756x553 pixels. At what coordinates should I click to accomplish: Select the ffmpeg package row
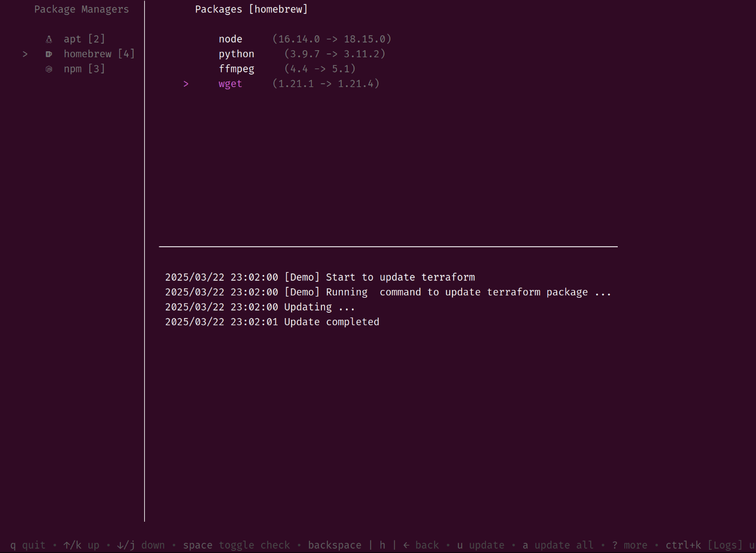287,69
